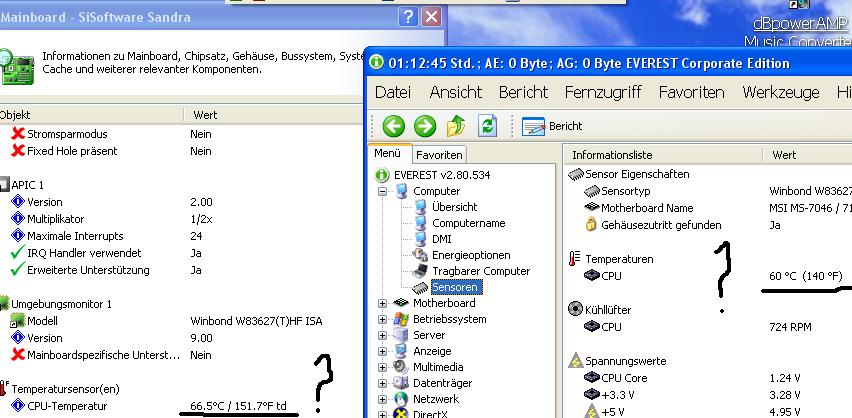852x418 pixels.
Task: Select the 60 °C (140 °F) value
Action: tap(805, 276)
